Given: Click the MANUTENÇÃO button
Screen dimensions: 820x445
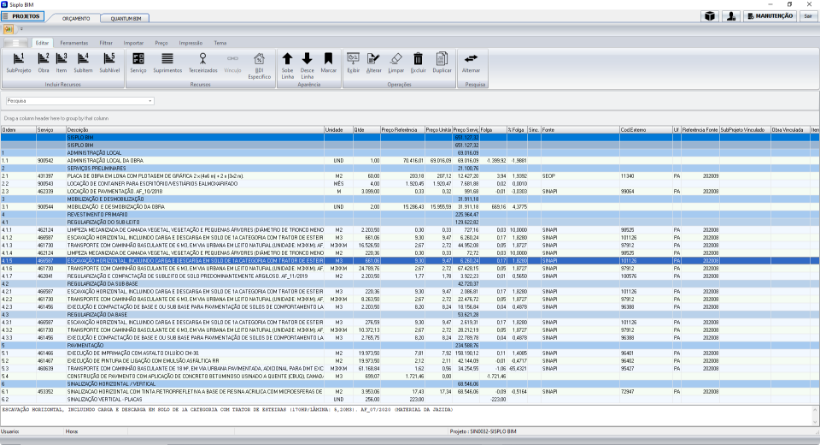Looking at the screenshot, I should click(x=770, y=17).
